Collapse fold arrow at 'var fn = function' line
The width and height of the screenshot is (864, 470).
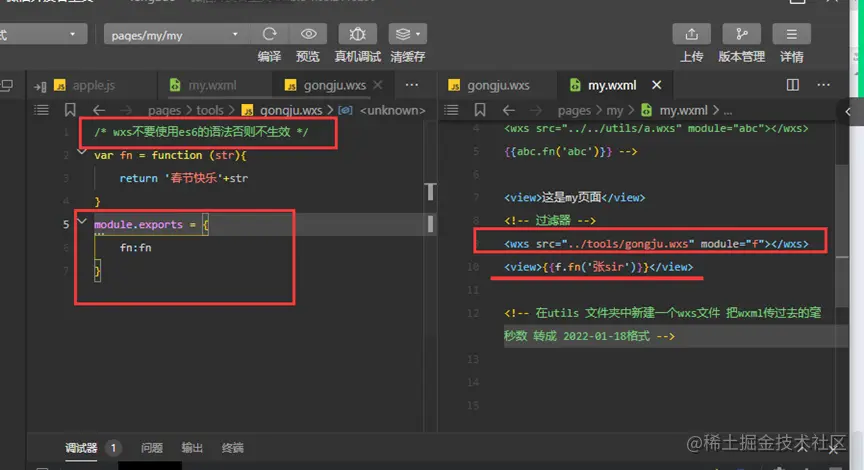82,152
